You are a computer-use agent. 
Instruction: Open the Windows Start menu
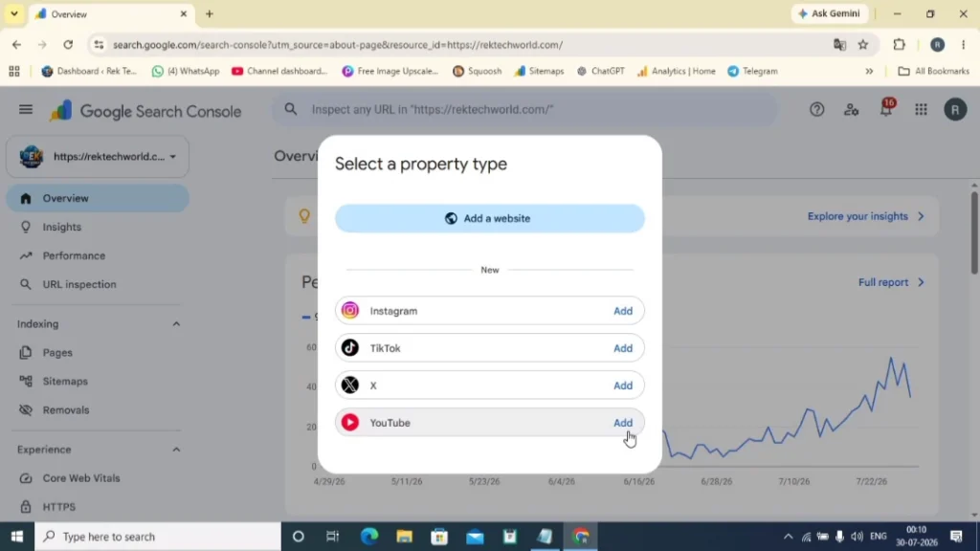click(x=17, y=537)
